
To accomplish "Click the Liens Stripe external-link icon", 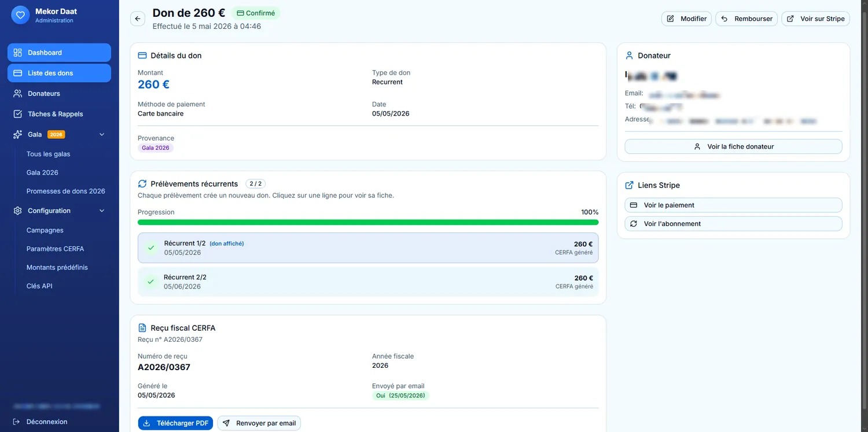I will tap(630, 185).
